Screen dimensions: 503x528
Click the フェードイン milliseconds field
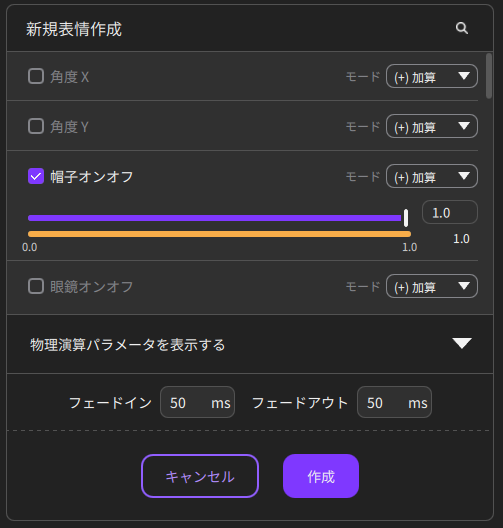pyautogui.click(x=197, y=402)
